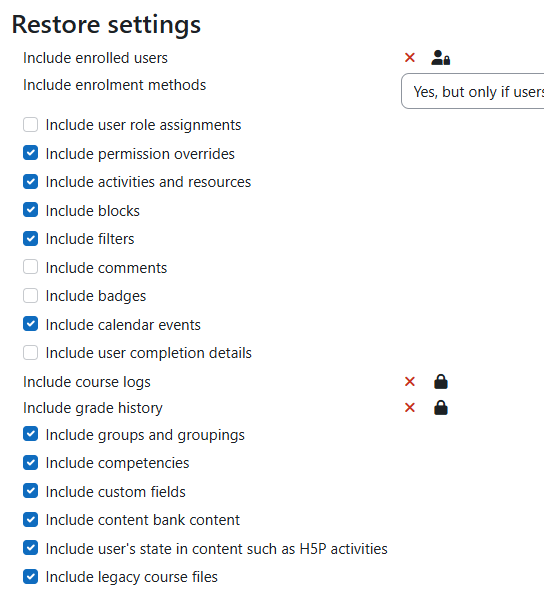Click the red X beside grade history
The width and height of the screenshot is (544, 595).
410,408
